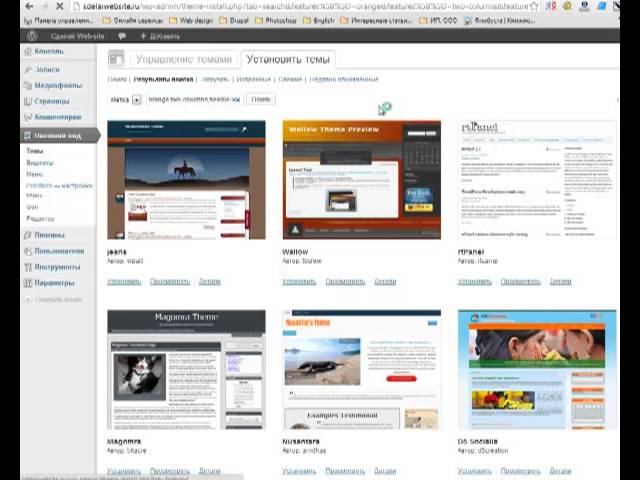Click the Поиск search submit button
Screen dimensions: 640x480
coord(261,99)
